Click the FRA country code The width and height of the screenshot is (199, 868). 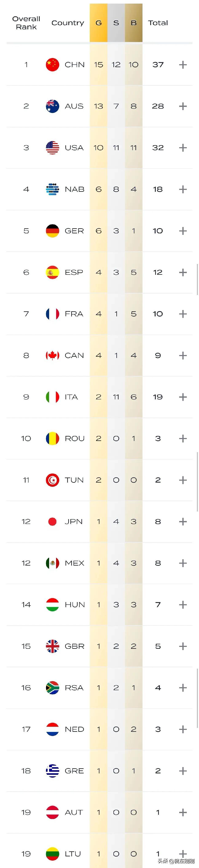74,314
